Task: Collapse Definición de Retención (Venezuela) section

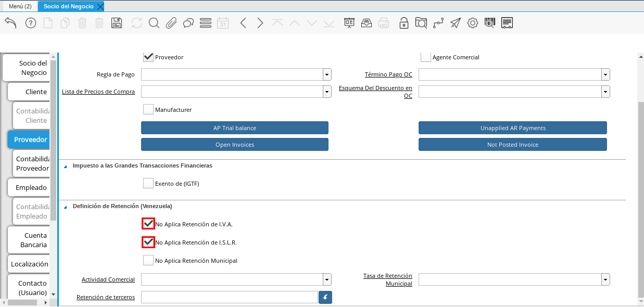Action: pyautogui.click(x=66, y=207)
